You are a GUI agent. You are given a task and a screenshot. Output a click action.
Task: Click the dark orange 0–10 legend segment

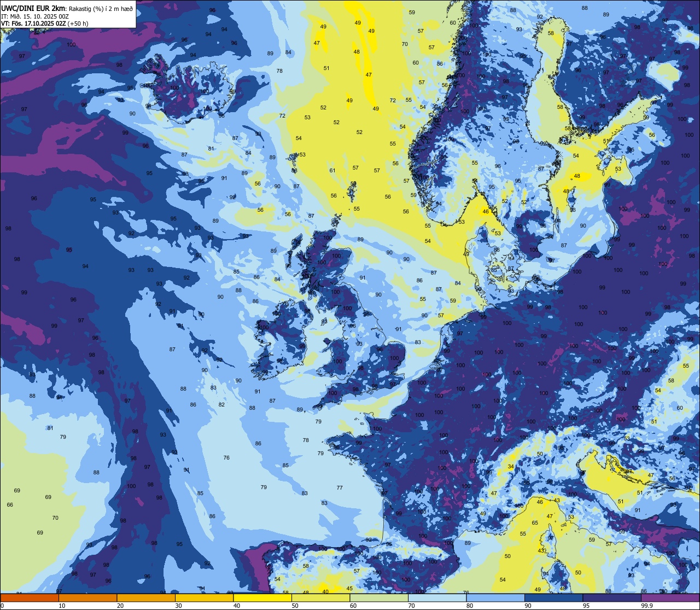coord(30,597)
